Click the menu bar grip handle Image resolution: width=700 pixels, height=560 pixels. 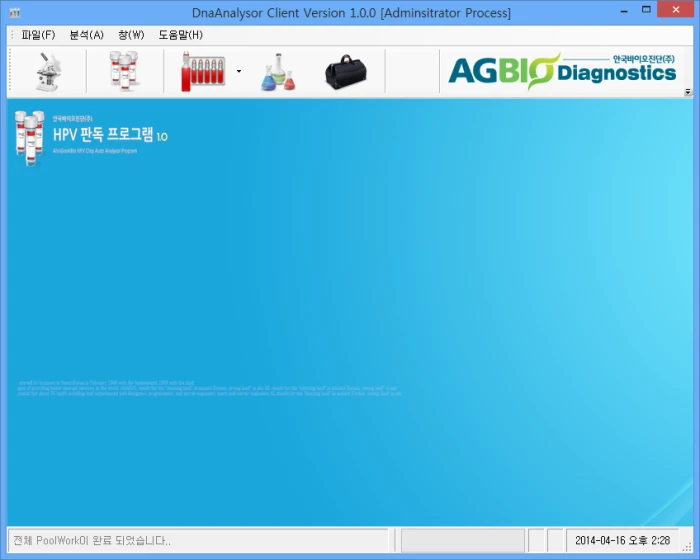pos(12,35)
